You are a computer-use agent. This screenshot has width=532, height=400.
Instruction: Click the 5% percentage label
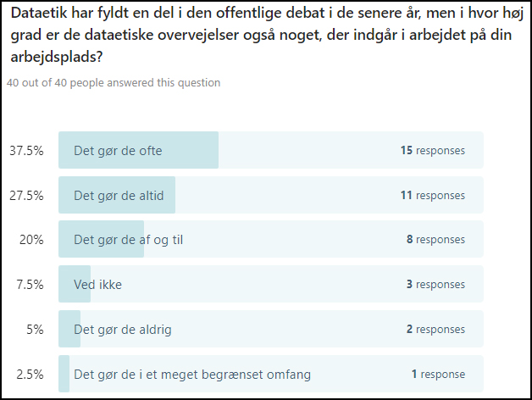point(35,330)
